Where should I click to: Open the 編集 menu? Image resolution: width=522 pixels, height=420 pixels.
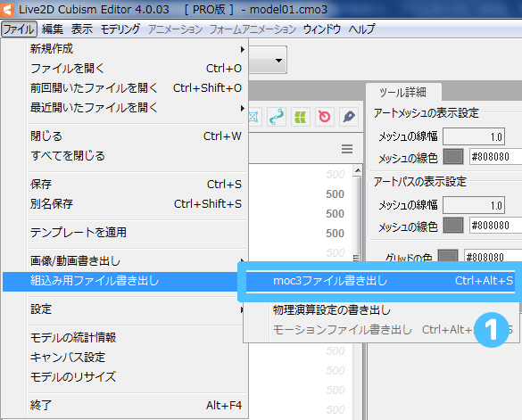click(53, 29)
